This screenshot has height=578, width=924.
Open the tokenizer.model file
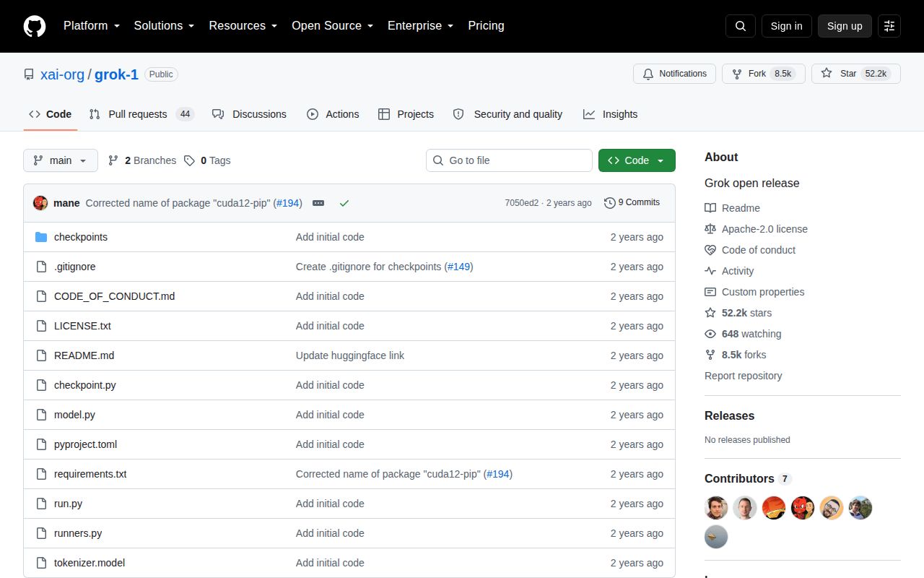point(90,563)
